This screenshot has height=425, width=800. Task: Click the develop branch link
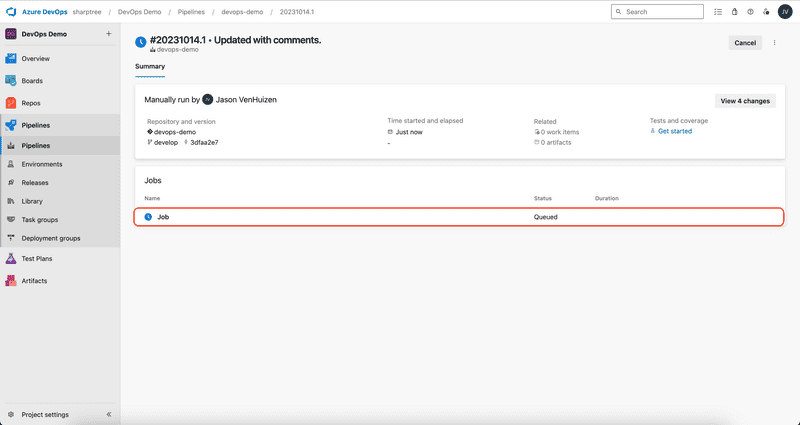166,142
